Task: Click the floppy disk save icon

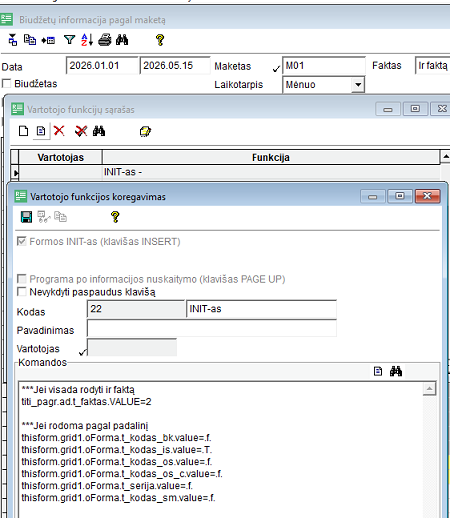Action: (x=26, y=217)
